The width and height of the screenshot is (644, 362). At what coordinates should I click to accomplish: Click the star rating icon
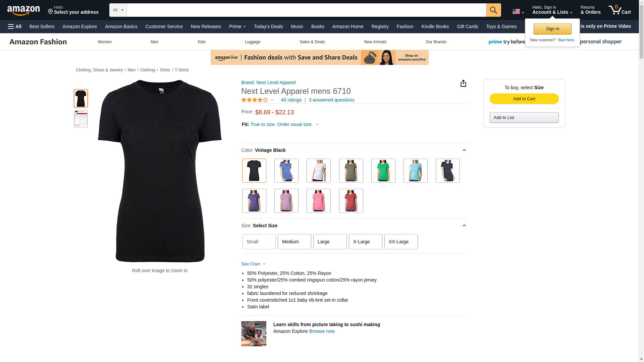tap(255, 100)
